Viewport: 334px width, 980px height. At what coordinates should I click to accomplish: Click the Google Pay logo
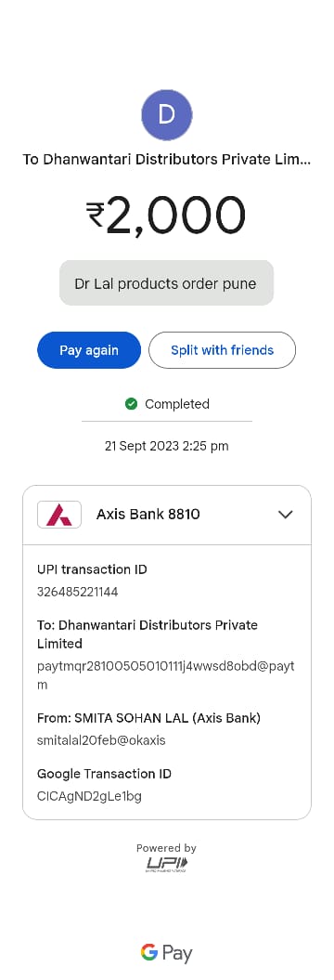click(167, 952)
